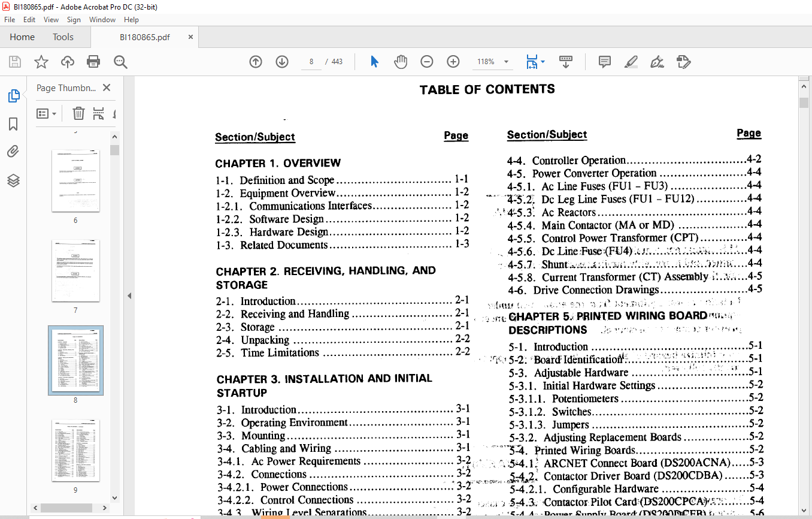Click 'CHAPTER 1. OVERVIEW' heading
The height and width of the screenshot is (519, 812).
(278, 163)
